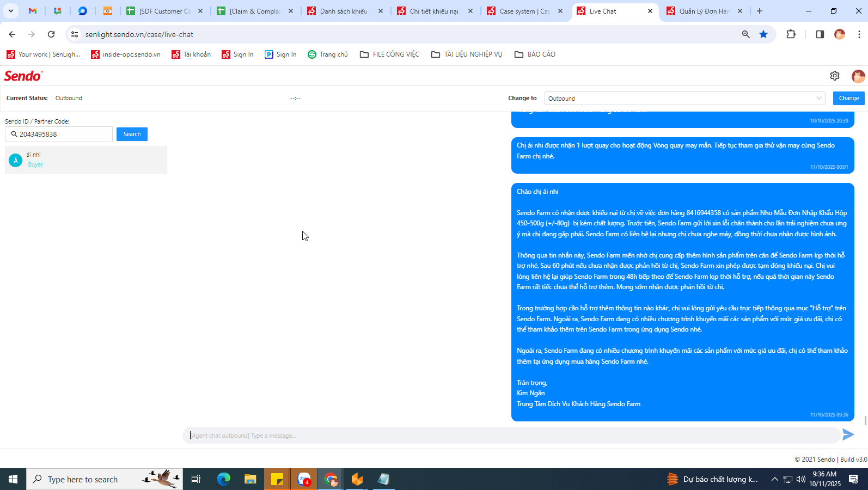Image resolution: width=868 pixels, height=490 pixels.
Task: Switch to SDF Customer Care sheet tab
Action: click(164, 11)
